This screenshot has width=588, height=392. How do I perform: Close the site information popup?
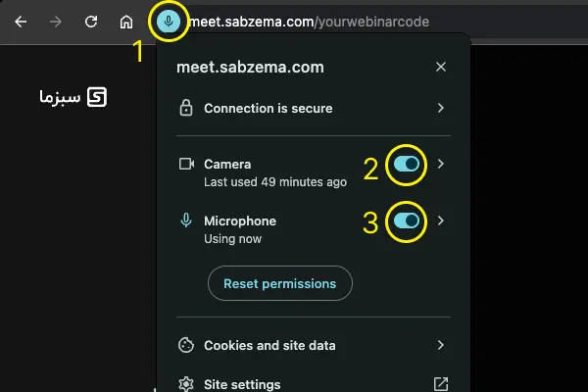441,67
